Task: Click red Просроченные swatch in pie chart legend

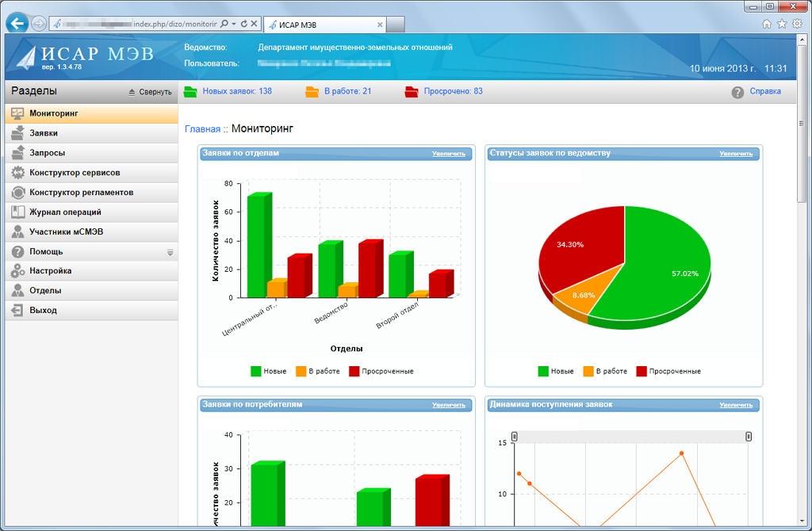Action: (642, 371)
